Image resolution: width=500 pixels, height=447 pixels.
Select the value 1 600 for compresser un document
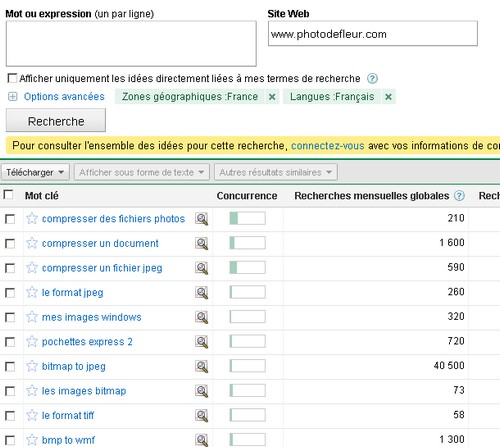coord(452,243)
